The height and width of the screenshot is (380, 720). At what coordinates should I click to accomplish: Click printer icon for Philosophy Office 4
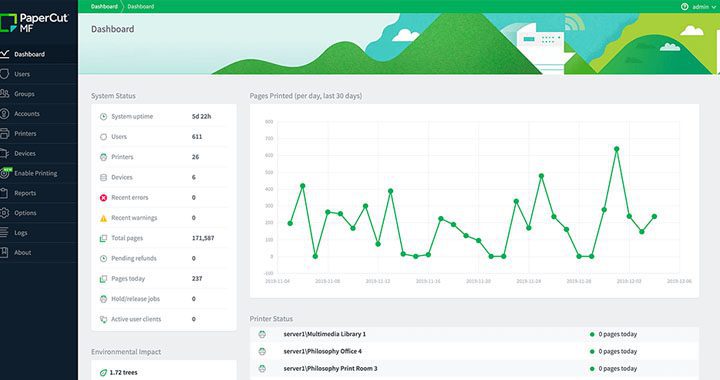pyautogui.click(x=262, y=351)
